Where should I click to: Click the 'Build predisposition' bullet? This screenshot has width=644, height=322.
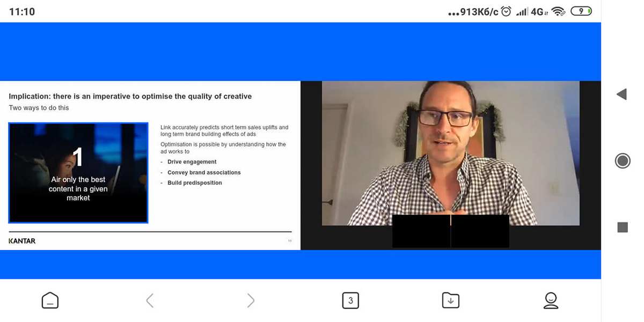(x=194, y=182)
